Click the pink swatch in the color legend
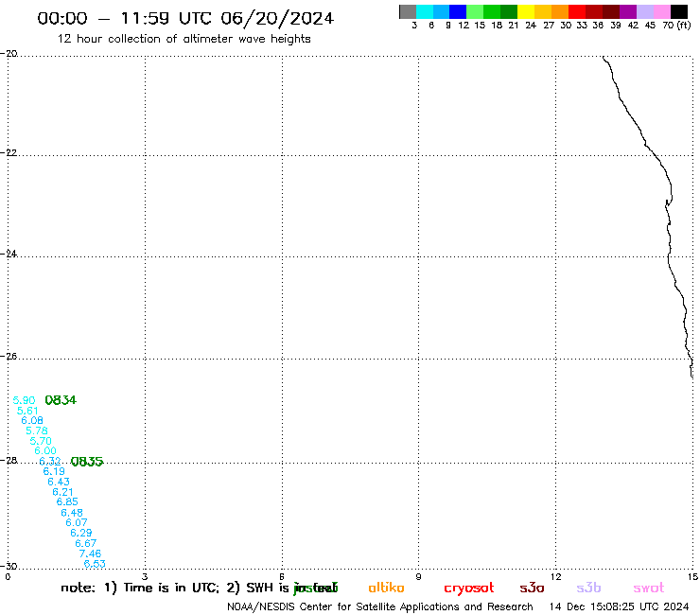The height and width of the screenshot is (615, 700). pyautogui.click(x=662, y=11)
